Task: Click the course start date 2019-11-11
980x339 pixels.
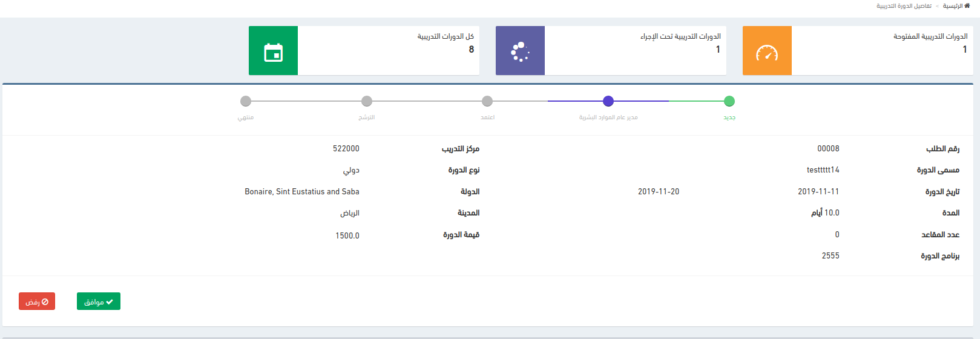Action: (x=818, y=192)
